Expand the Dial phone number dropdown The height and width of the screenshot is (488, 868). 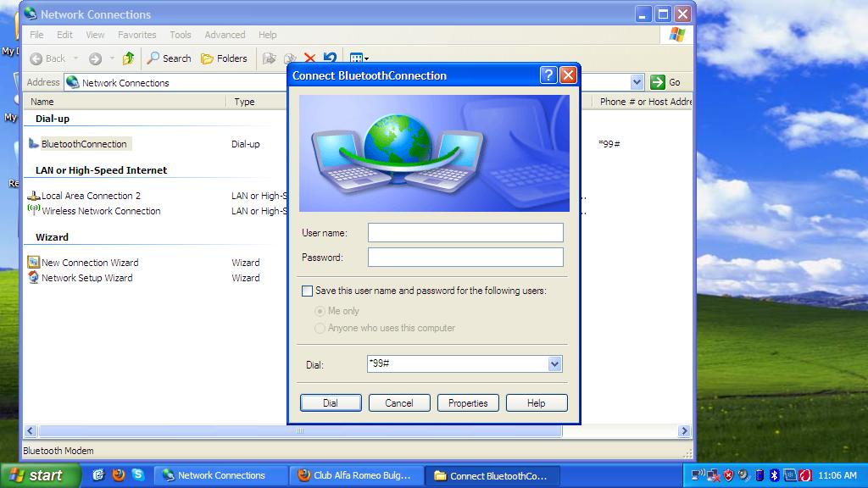[554, 364]
